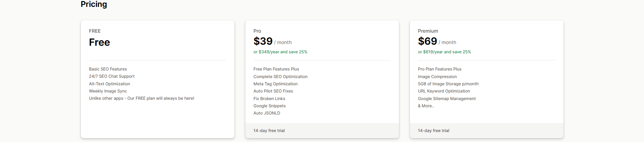Click the Alt-Text Optimization feature

[109, 84]
